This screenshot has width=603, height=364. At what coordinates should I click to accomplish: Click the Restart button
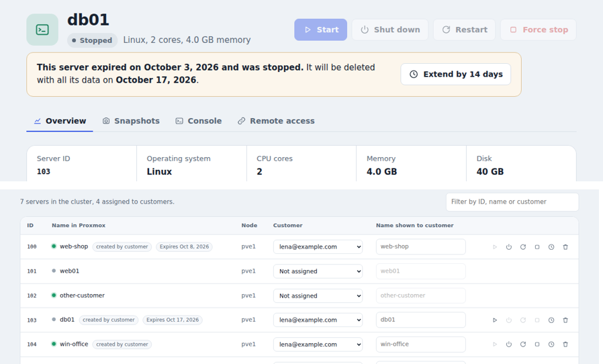pyautogui.click(x=465, y=30)
